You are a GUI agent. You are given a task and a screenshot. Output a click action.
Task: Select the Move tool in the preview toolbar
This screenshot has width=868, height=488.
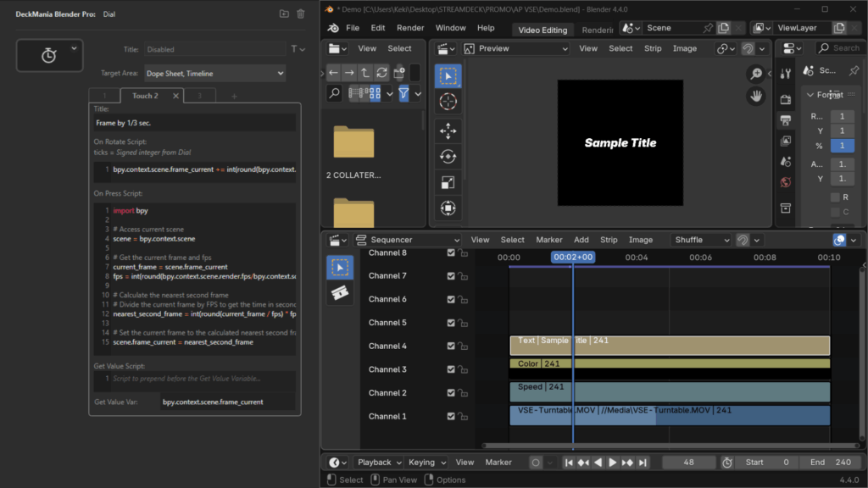[x=448, y=130]
